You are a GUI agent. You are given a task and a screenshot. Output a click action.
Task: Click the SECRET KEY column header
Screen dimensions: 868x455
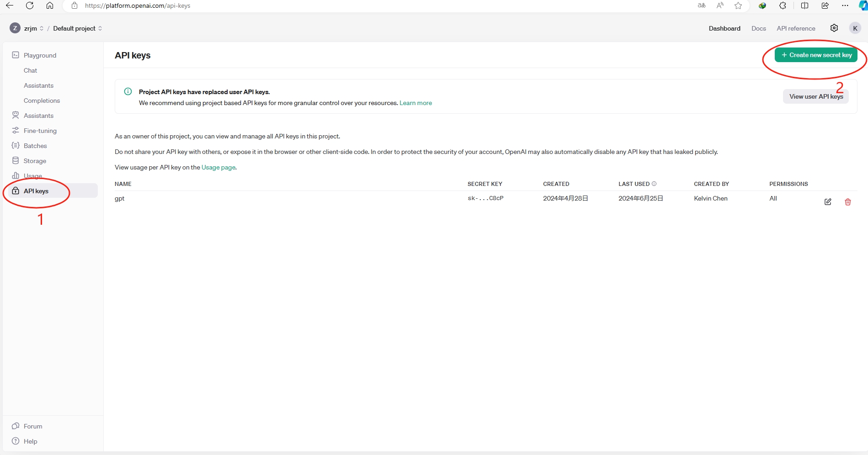[485, 184]
